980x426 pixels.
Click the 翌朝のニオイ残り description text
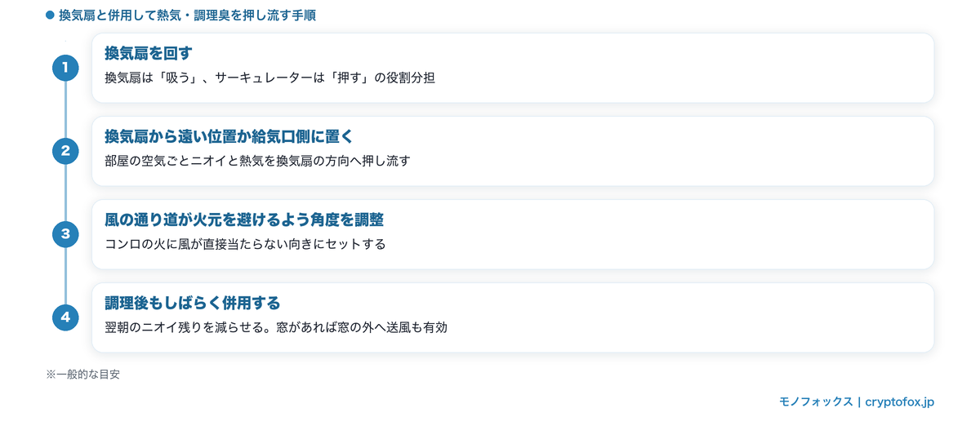tap(276, 328)
